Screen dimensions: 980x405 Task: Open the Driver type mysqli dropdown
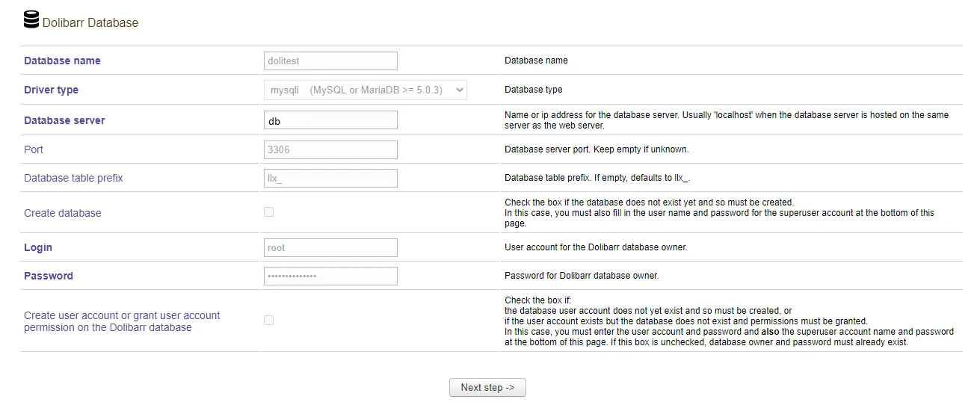coord(366,90)
